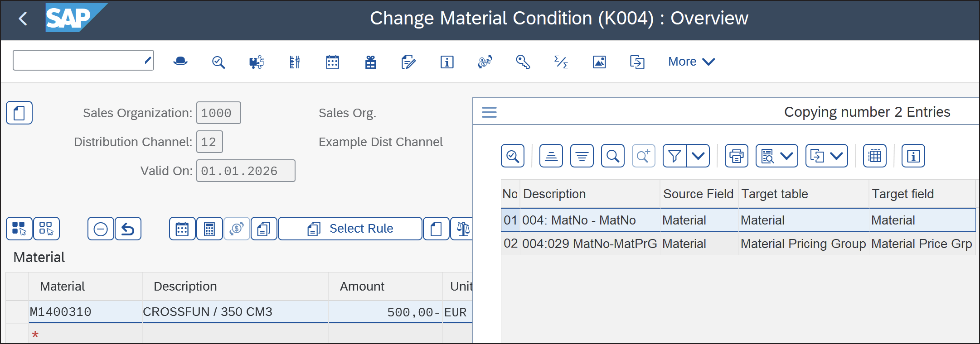Click the picture icon in toolbar

click(x=599, y=62)
